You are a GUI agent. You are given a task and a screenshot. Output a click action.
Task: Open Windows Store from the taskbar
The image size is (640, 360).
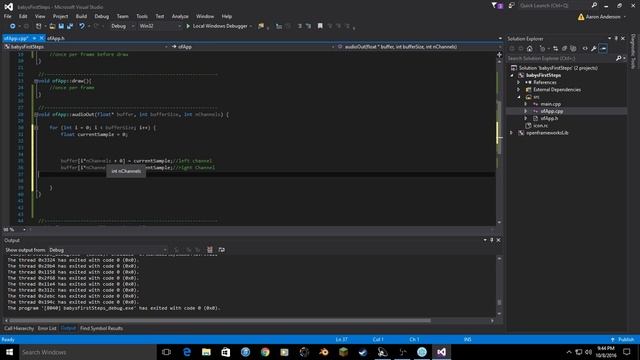[226, 352]
